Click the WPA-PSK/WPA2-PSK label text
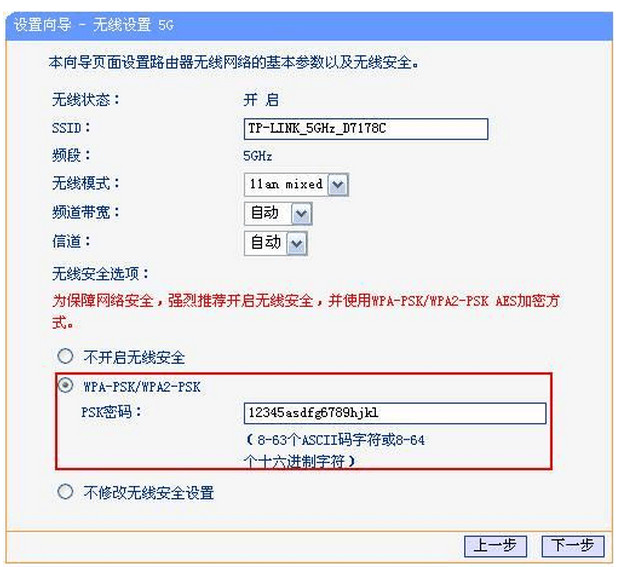The image size is (619, 567). pyautogui.click(x=142, y=387)
